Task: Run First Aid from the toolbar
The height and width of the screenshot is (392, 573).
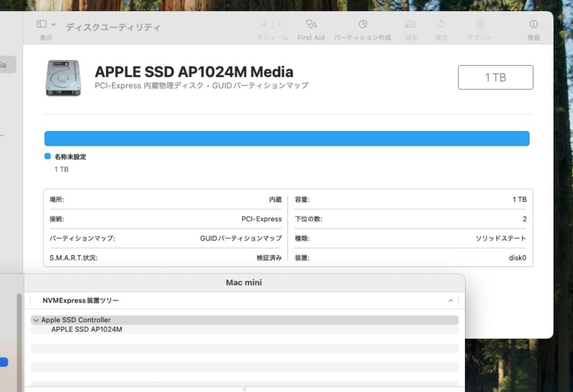Action: coord(311,24)
